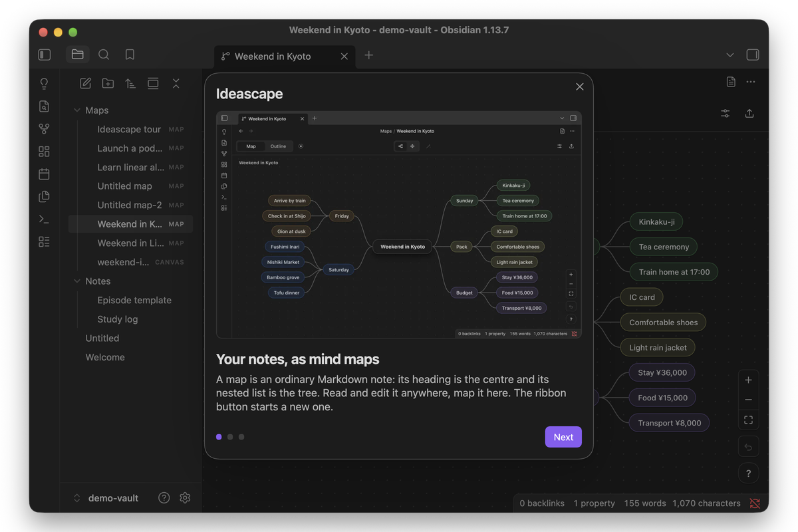Open the Untitled map file

[131, 186]
